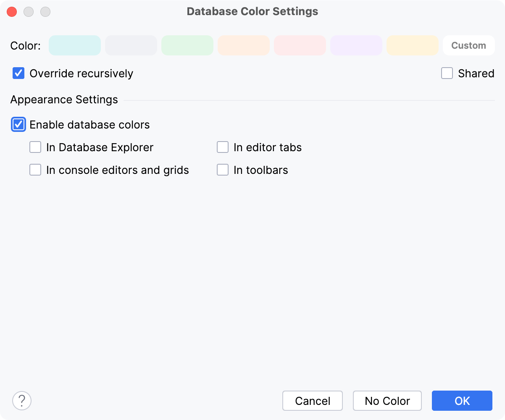Click the Appearance Settings section header

click(x=64, y=100)
